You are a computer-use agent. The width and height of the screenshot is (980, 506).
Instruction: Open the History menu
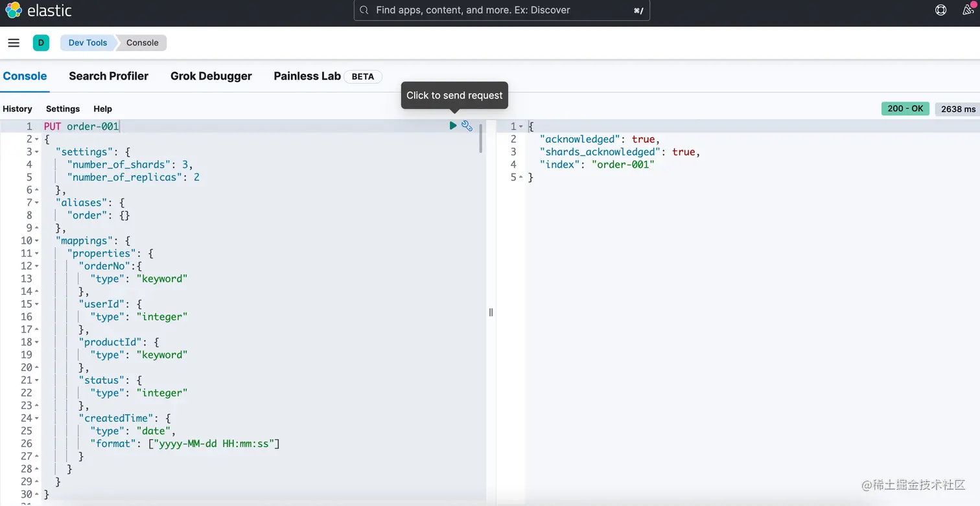[17, 109]
